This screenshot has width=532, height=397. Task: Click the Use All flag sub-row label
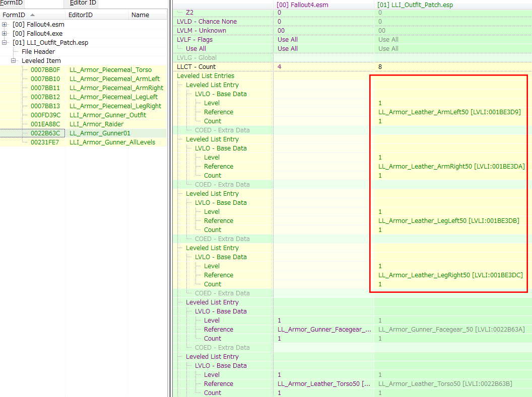click(196, 49)
